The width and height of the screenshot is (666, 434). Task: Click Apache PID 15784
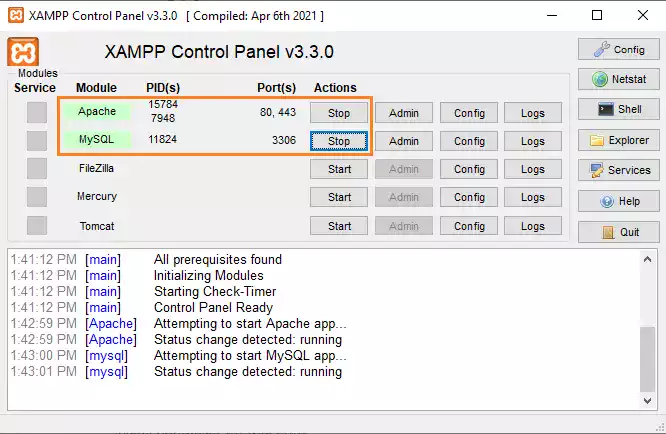pyautogui.click(x=163, y=104)
